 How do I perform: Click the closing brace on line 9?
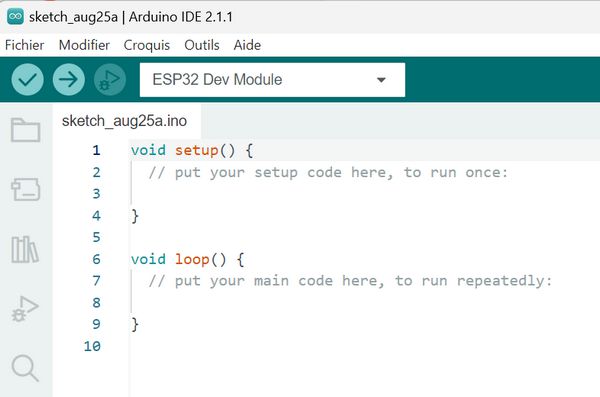click(x=135, y=325)
